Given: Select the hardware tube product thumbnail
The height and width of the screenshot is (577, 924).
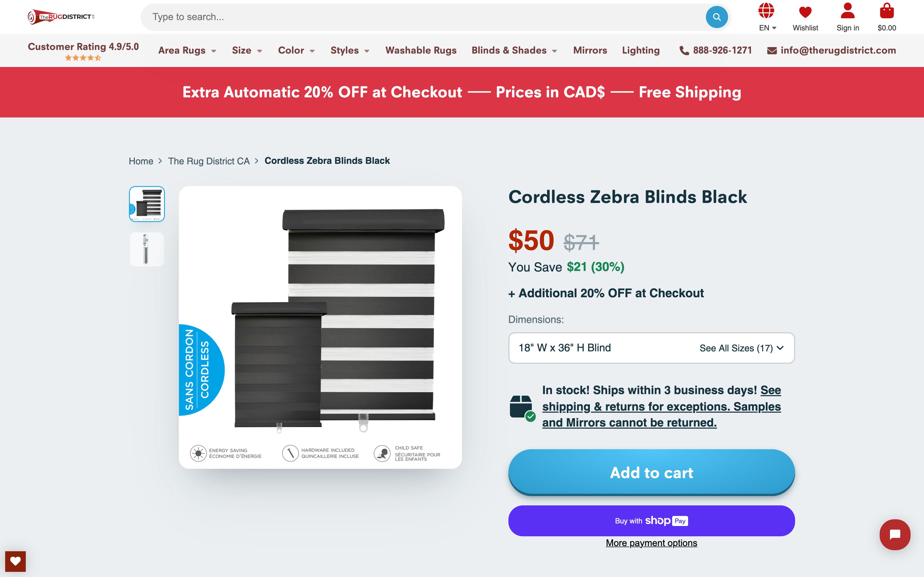Looking at the screenshot, I should click(x=147, y=249).
